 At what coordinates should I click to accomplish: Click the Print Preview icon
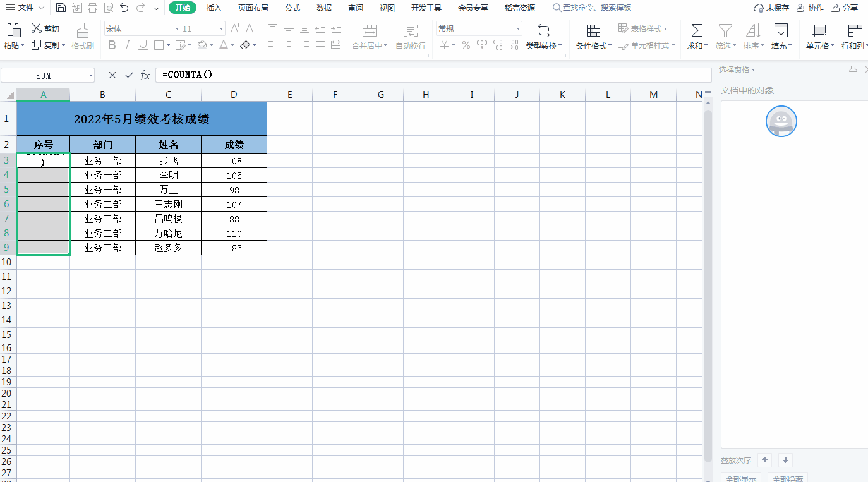click(109, 8)
